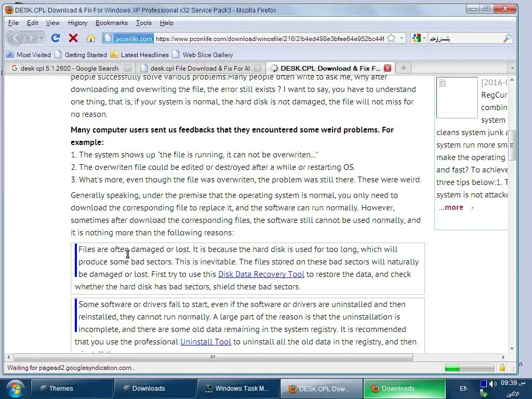Click the horizontal scroll right arrow
The width and height of the screenshot is (532, 399).
(x=503, y=357)
